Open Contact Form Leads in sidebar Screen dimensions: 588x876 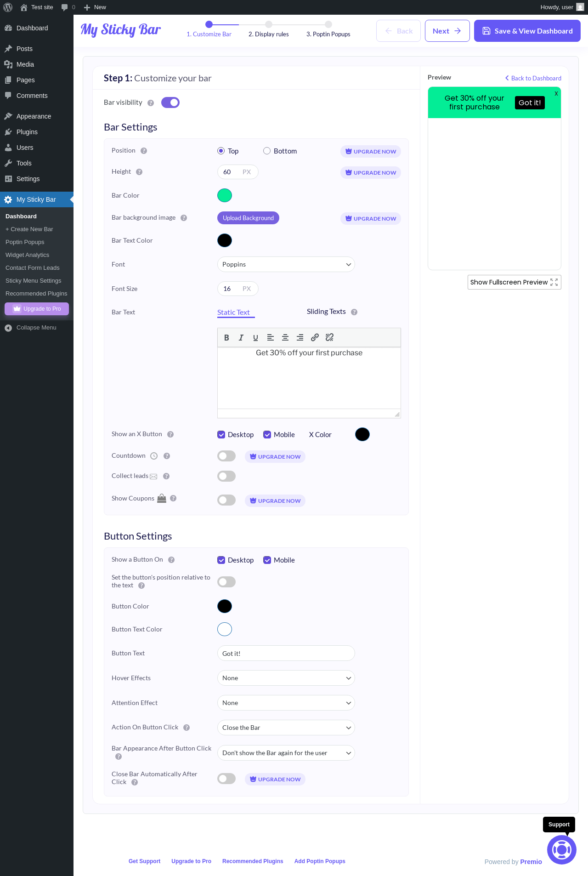(33, 268)
